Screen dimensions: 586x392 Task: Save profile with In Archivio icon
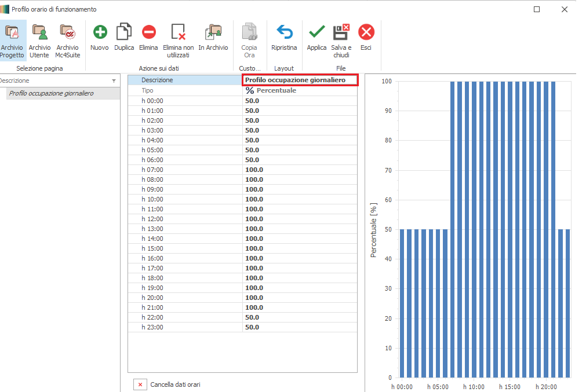pos(213,32)
